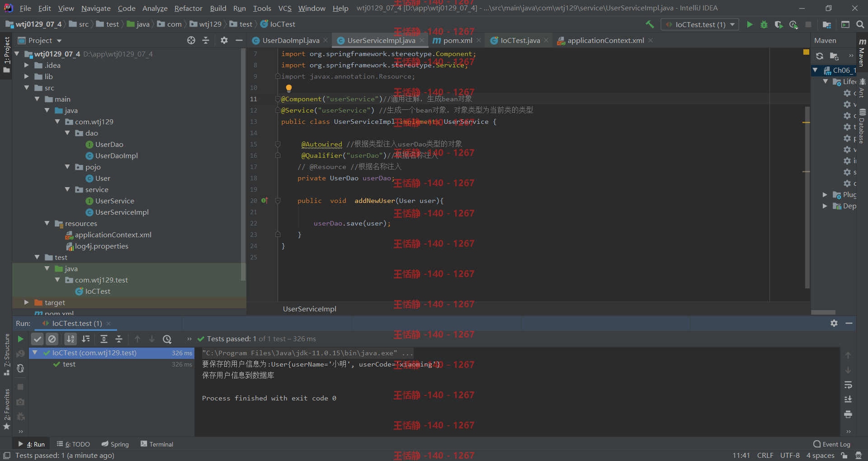Switch to pom.xml tab
Screen dimensions: 868x461
pos(458,41)
